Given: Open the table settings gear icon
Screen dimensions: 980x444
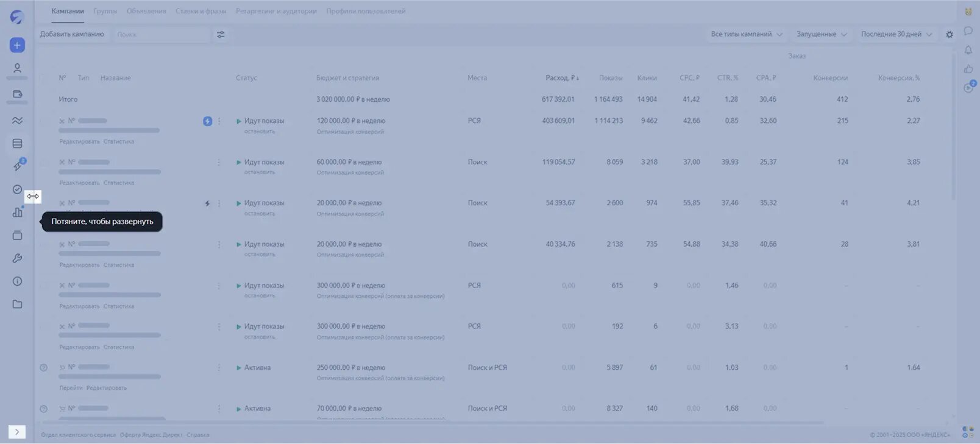Looking at the screenshot, I should (x=950, y=35).
